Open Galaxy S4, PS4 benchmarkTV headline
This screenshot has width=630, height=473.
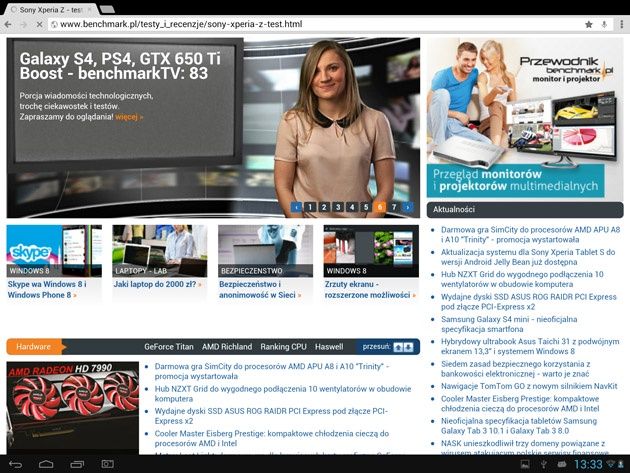tap(120, 66)
